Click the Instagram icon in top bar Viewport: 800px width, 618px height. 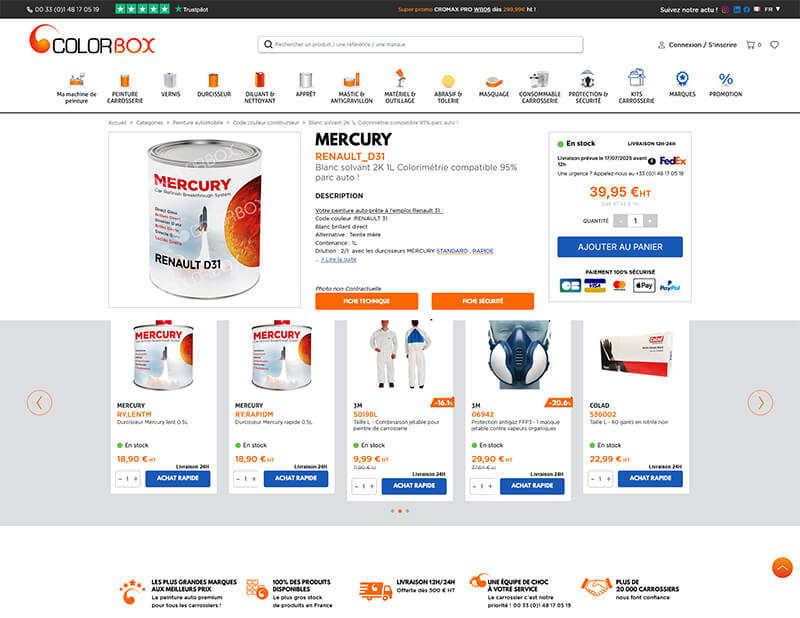[x=725, y=10]
